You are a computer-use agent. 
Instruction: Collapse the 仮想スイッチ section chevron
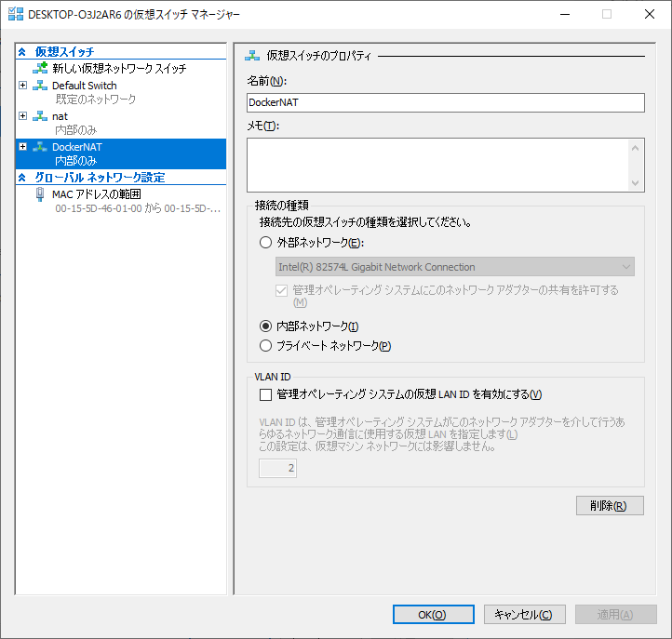pos(22,52)
